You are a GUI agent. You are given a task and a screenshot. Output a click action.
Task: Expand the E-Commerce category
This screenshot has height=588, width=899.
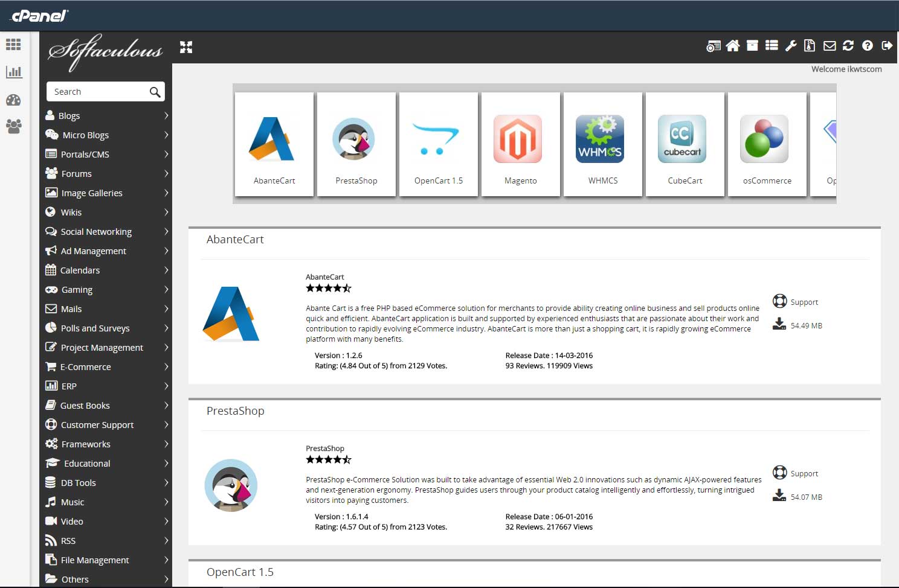tap(86, 367)
